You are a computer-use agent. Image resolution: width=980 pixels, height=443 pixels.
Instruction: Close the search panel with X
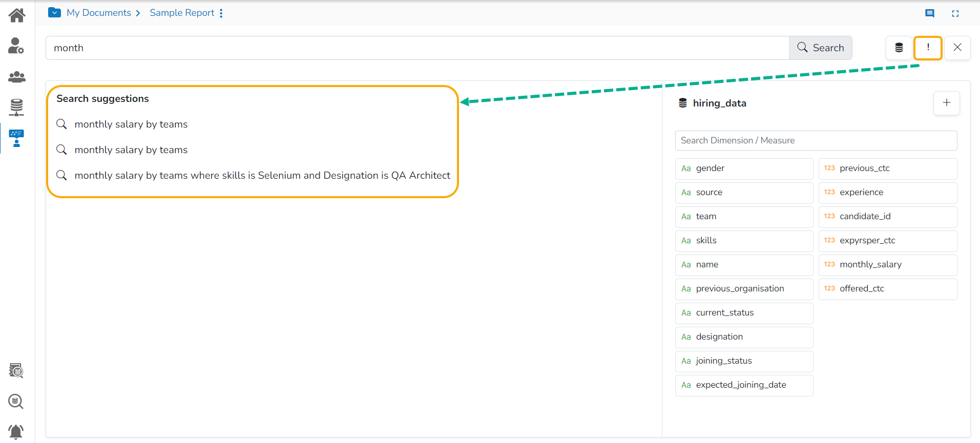(957, 48)
